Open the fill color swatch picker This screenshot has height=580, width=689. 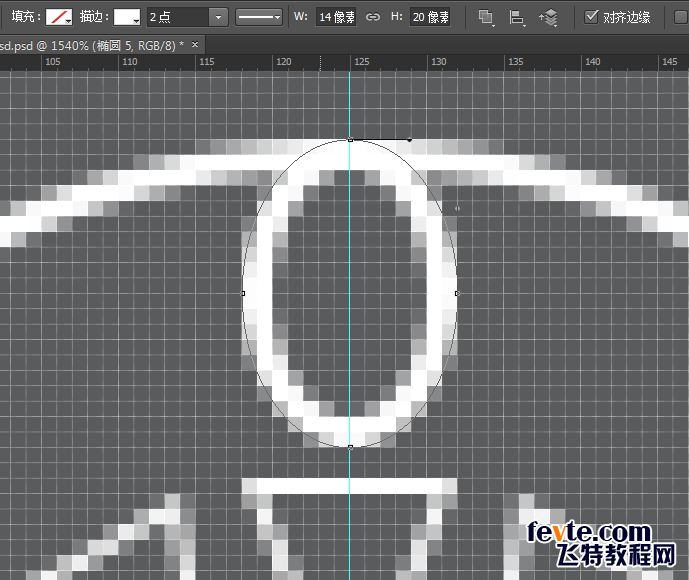(60, 17)
